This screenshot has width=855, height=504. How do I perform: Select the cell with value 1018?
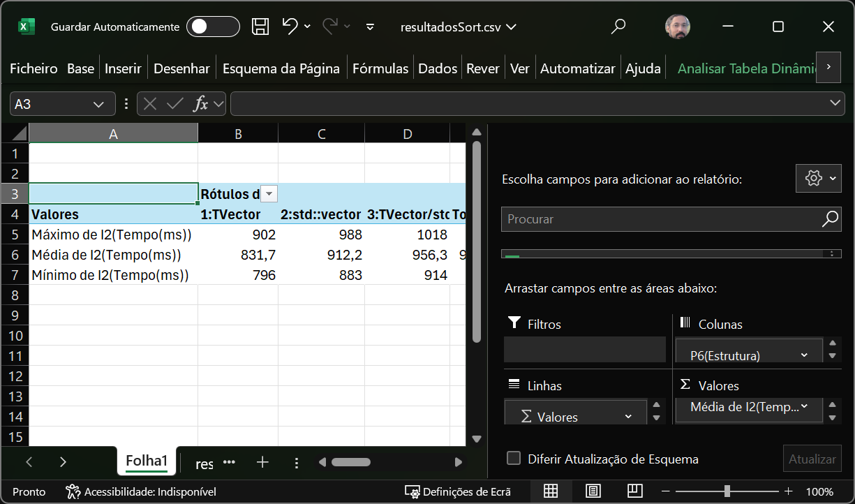tap(408, 235)
